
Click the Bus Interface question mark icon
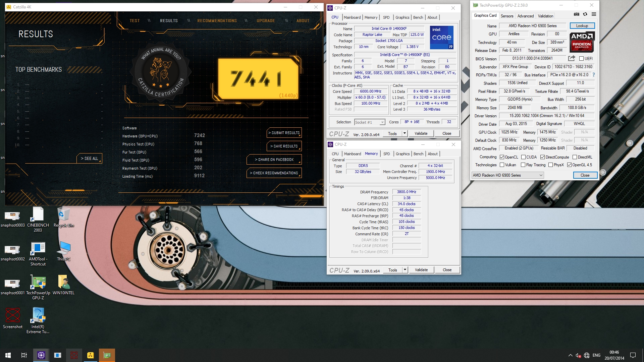[594, 75]
